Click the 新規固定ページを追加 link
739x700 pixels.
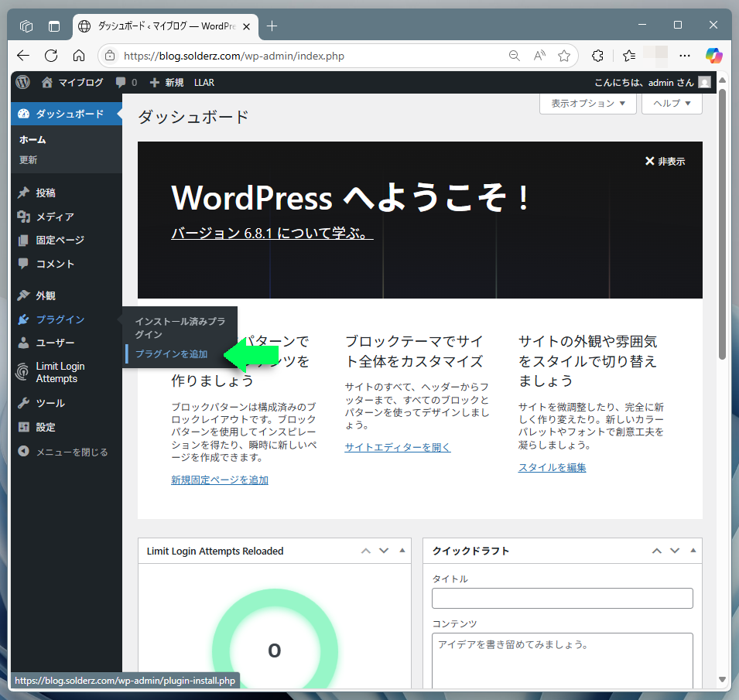pyautogui.click(x=219, y=480)
